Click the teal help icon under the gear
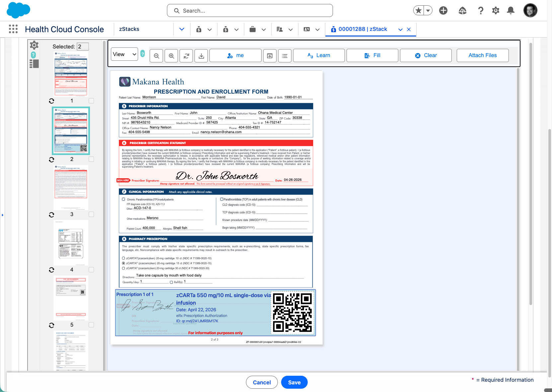 point(33,55)
